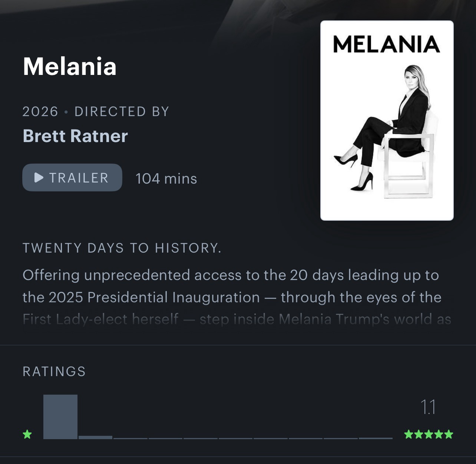Select the fifth histogram bar from left

click(201, 438)
